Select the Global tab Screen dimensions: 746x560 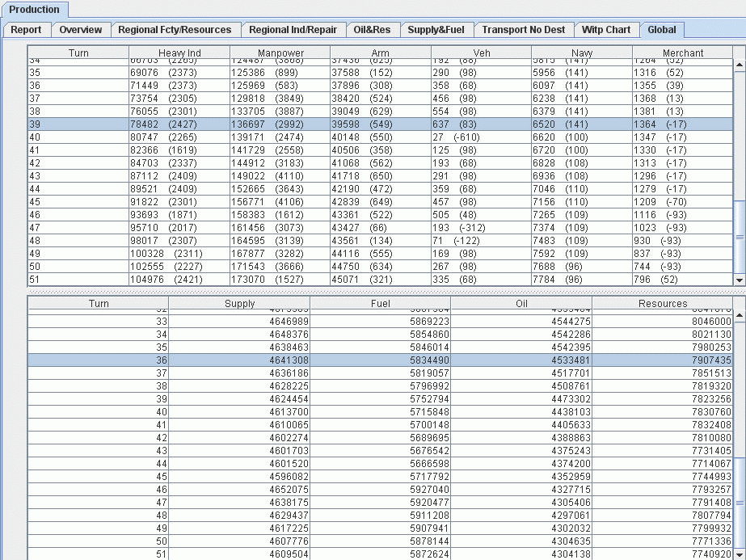(x=662, y=30)
